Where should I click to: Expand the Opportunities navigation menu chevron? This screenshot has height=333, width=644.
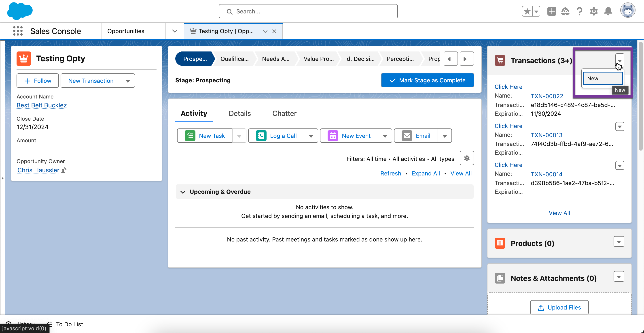(x=175, y=31)
